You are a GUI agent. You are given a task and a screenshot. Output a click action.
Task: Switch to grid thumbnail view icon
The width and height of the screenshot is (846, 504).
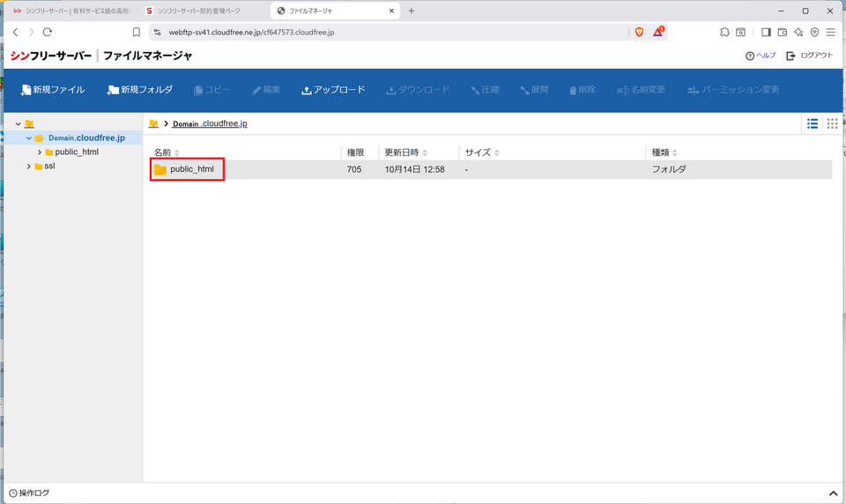832,123
